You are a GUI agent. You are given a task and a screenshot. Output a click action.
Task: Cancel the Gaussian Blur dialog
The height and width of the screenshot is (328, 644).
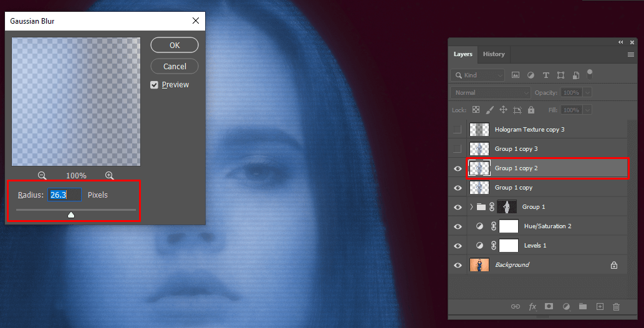coord(175,66)
